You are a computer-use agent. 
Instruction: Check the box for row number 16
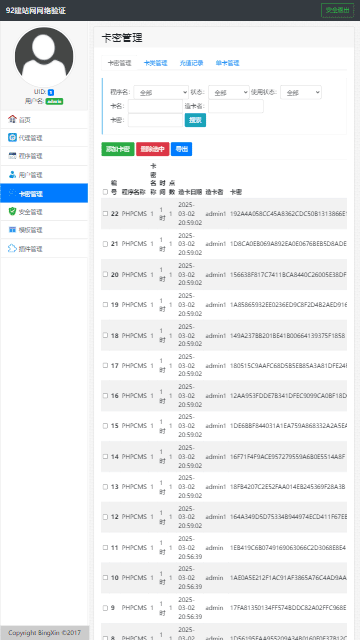click(x=105, y=396)
